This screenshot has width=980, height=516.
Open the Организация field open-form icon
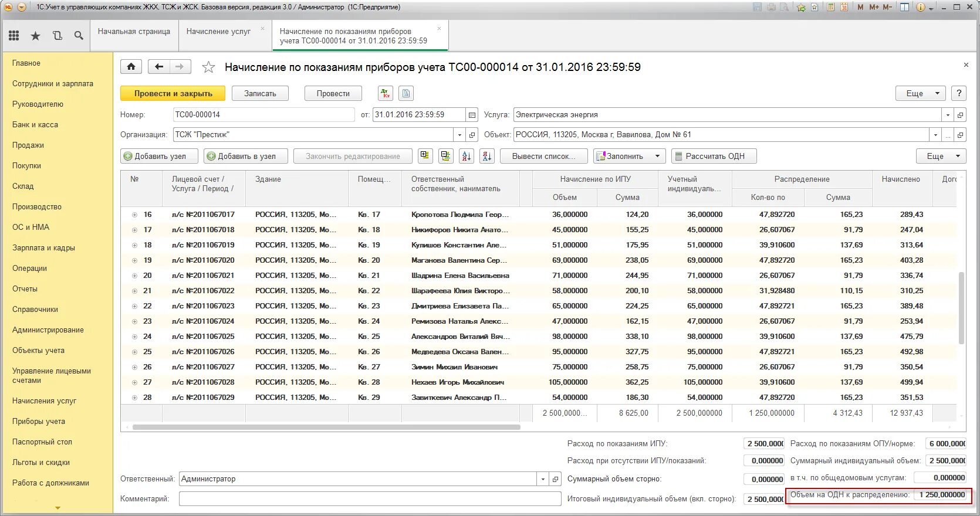pos(472,135)
